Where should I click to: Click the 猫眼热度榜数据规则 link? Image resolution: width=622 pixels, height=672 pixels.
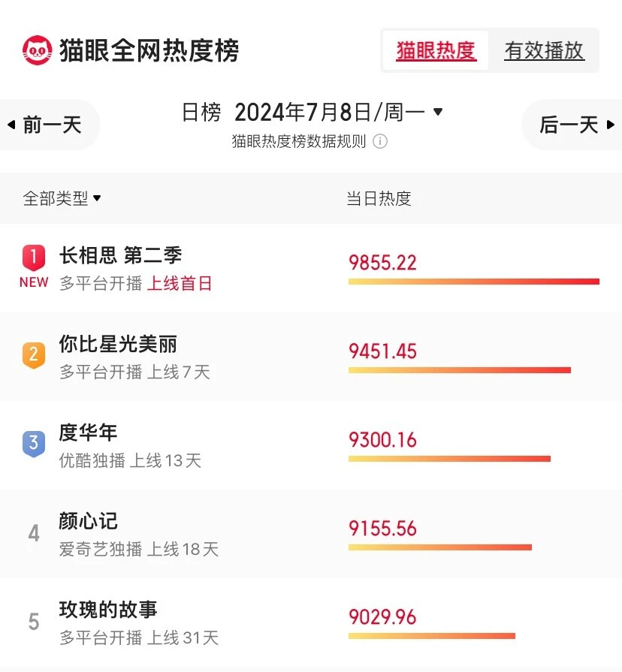[x=299, y=141]
